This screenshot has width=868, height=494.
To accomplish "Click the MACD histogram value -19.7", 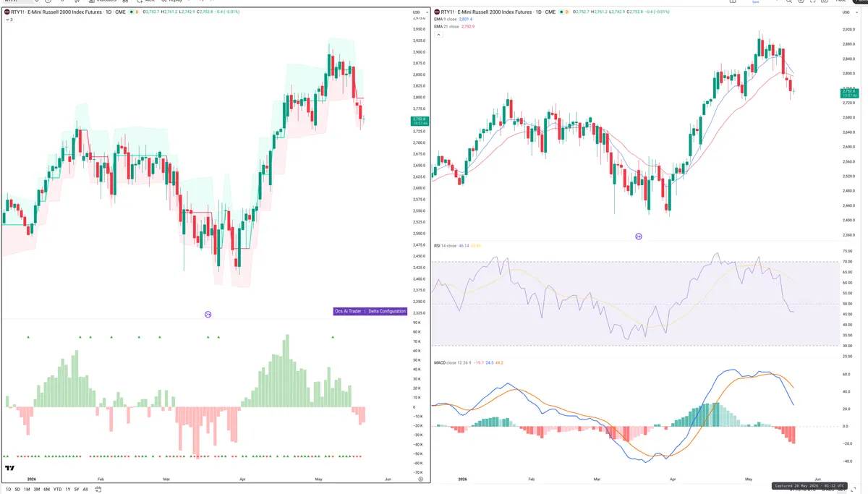I will click(x=479, y=362).
